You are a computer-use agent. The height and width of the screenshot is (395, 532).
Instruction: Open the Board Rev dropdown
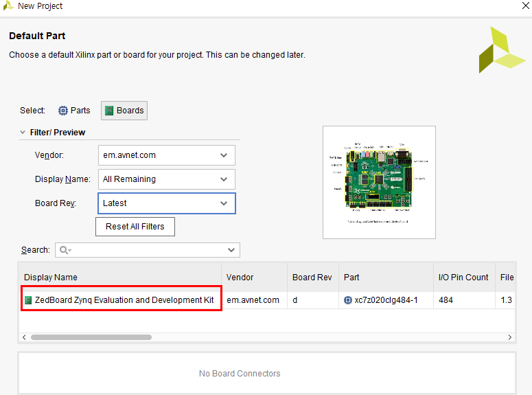tap(167, 203)
